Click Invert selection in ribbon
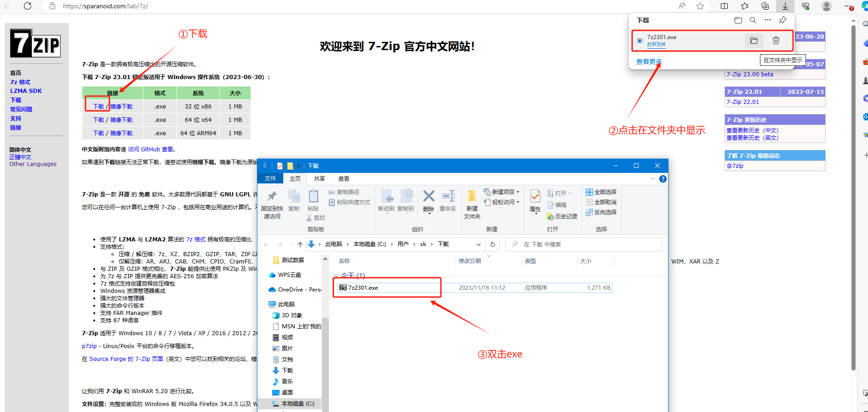 point(601,212)
